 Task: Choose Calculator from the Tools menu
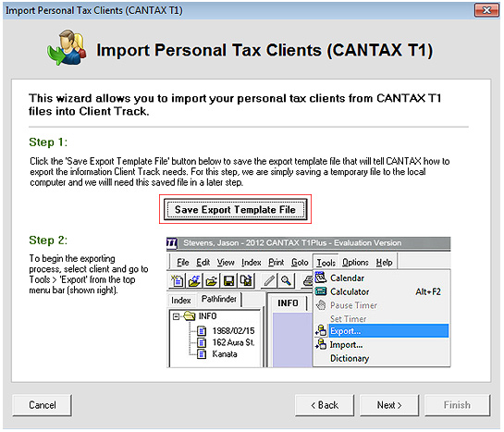[x=382, y=291]
